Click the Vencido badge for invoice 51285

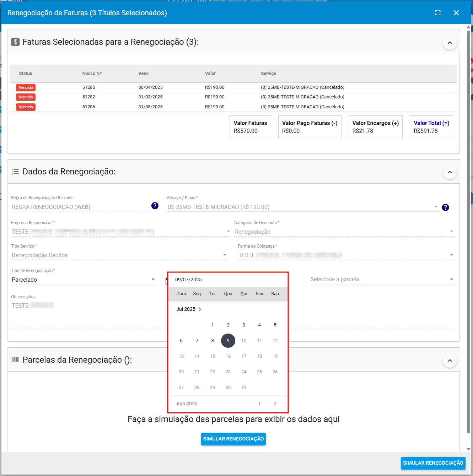[x=26, y=87]
